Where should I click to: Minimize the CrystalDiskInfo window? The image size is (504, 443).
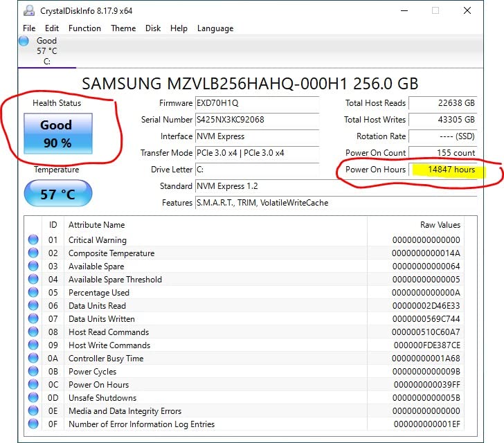tap(404, 10)
